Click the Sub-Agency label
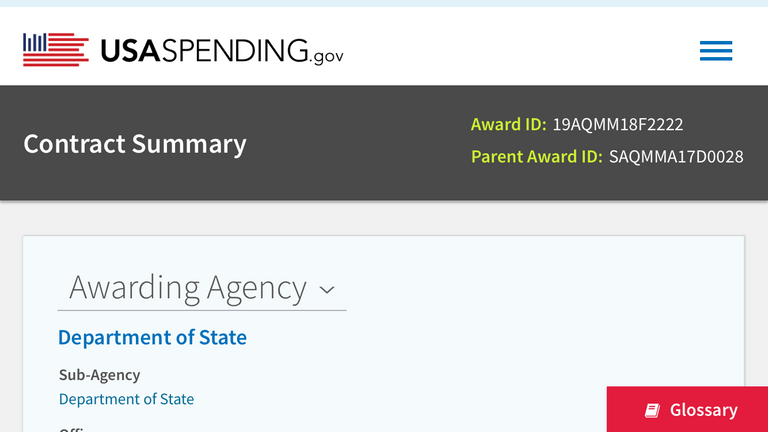 click(99, 375)
